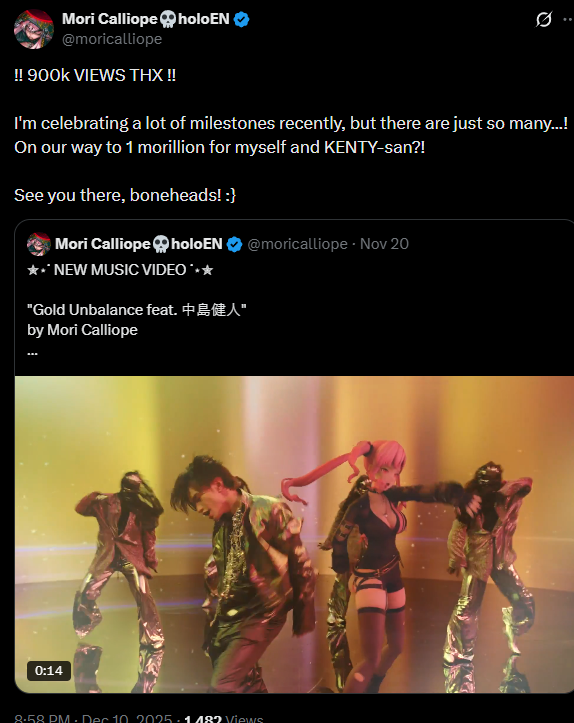The image size is (574, 723).
Task: Click the NEW MUSIC VIDEO quoted text
Action: click(120, 270)
